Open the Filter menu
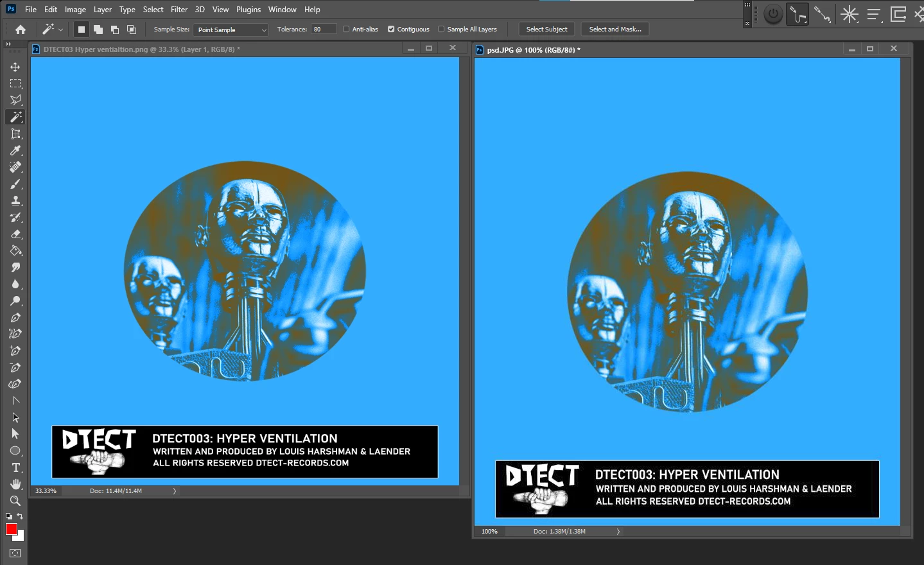Viewport: 924px width, 565px height. [179, 10]
